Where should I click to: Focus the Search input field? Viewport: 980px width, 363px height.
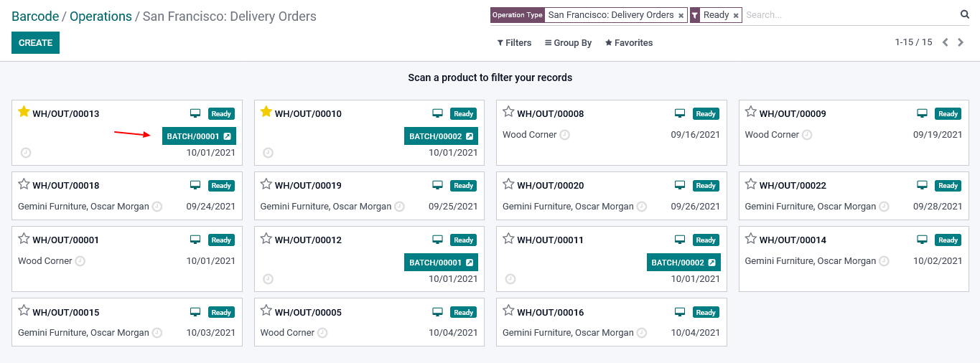[x=851, y=15]
